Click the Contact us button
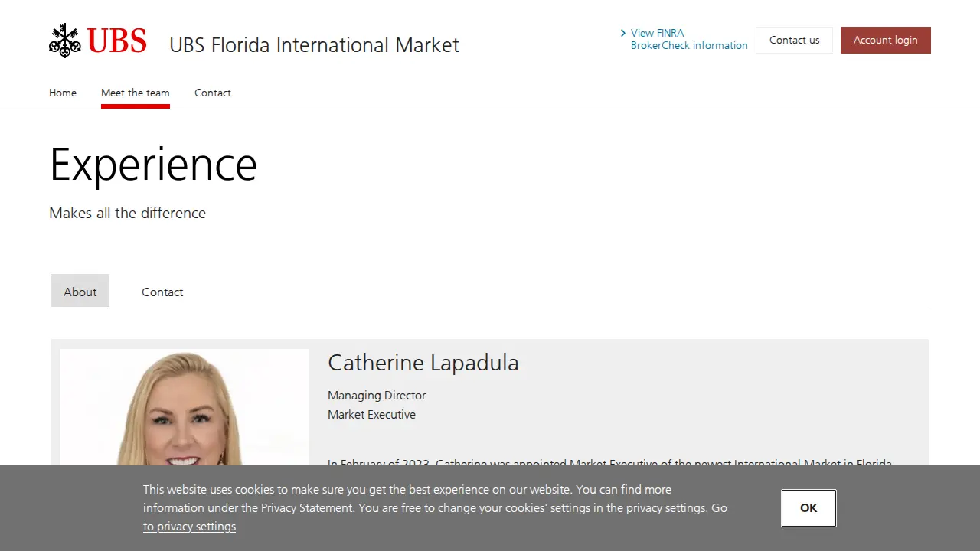980x551 pixels. (x=794, y=41)
